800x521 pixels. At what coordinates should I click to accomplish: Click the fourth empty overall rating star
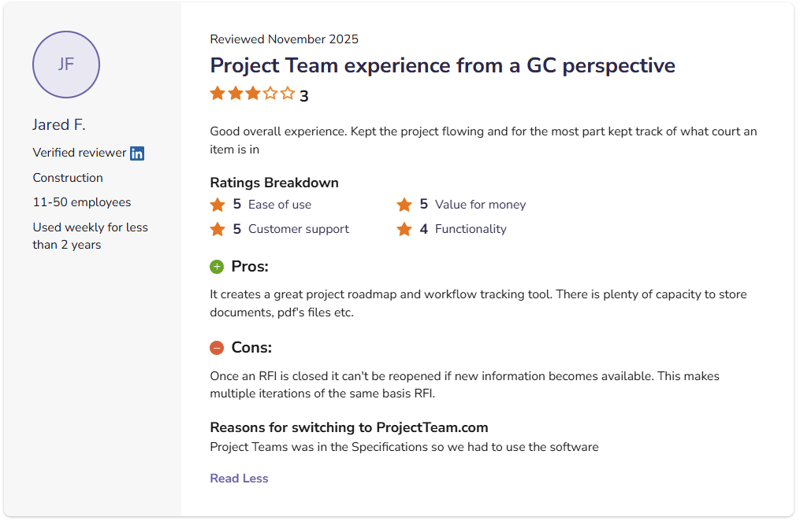270,94
